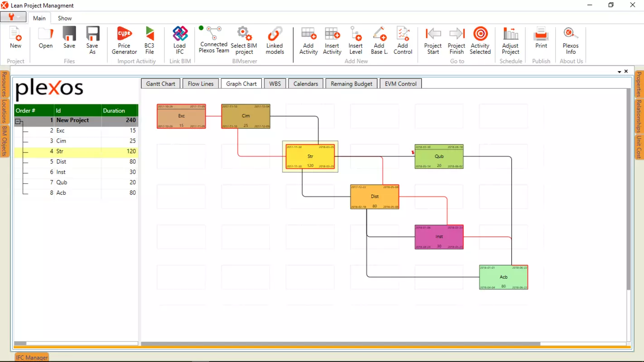Click the Id column header
The width and height of the screenshot is (644, 362).
78,110
